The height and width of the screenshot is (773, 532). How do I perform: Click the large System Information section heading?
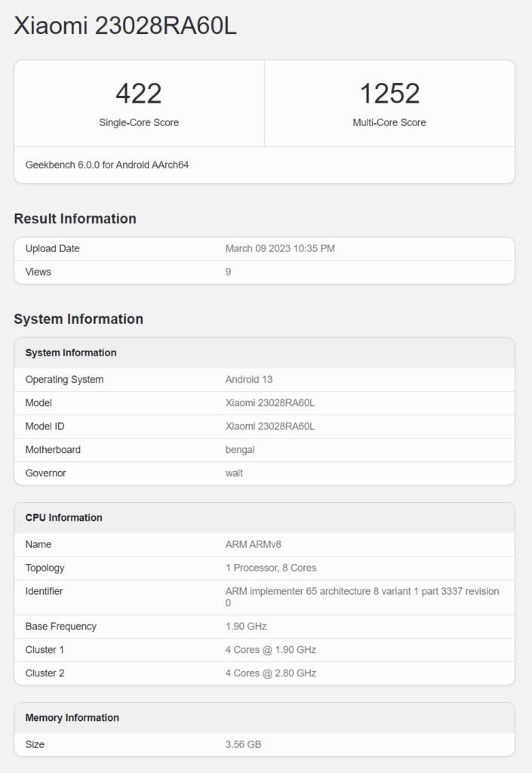click(78, 319)
